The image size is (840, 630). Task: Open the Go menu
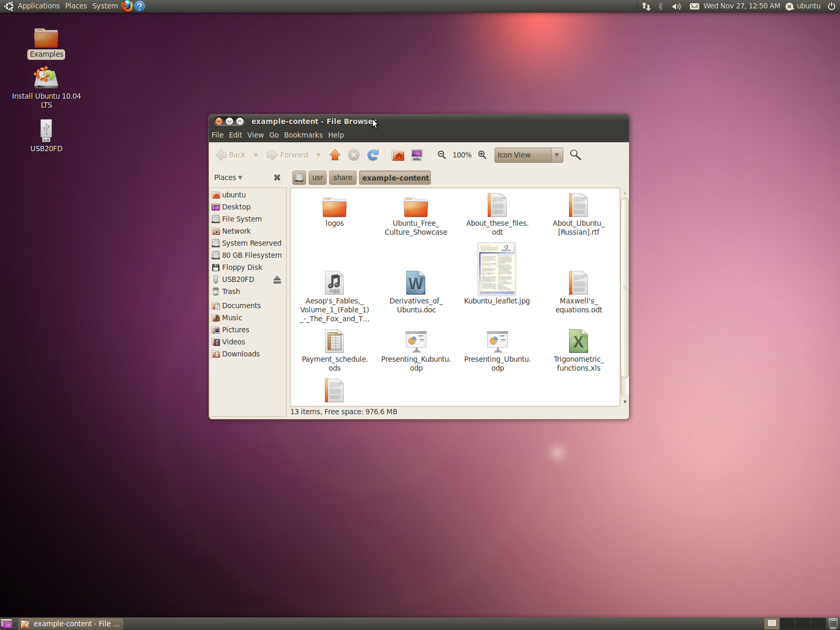[274, 135]
